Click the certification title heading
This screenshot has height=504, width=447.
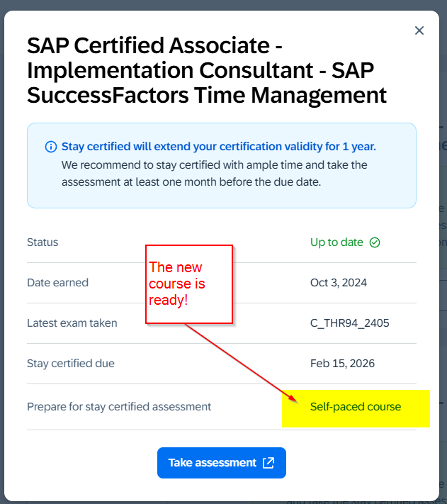tap(207, 70)
